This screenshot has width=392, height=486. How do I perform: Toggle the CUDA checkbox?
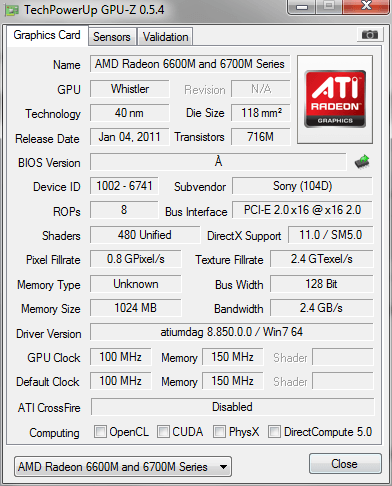point(163,432)
